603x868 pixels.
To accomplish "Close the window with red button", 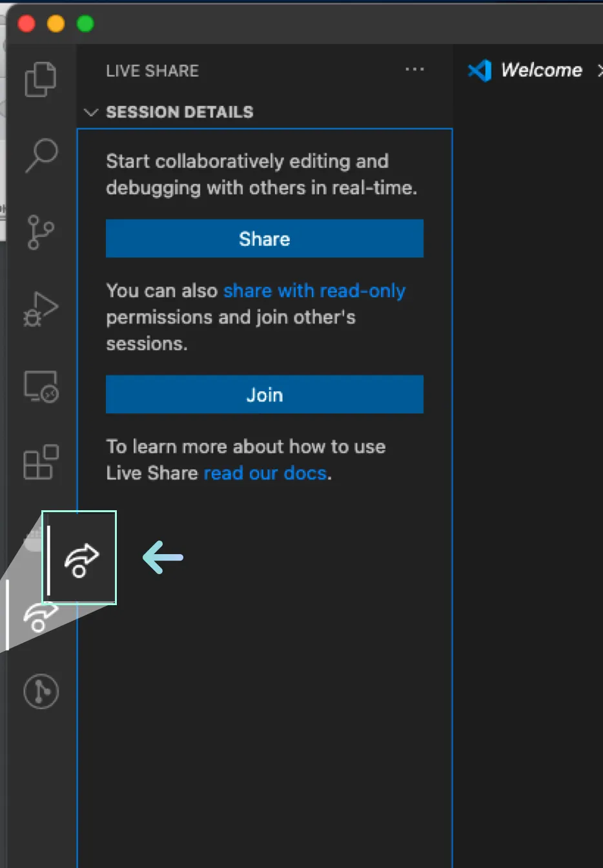I will 26,24.
